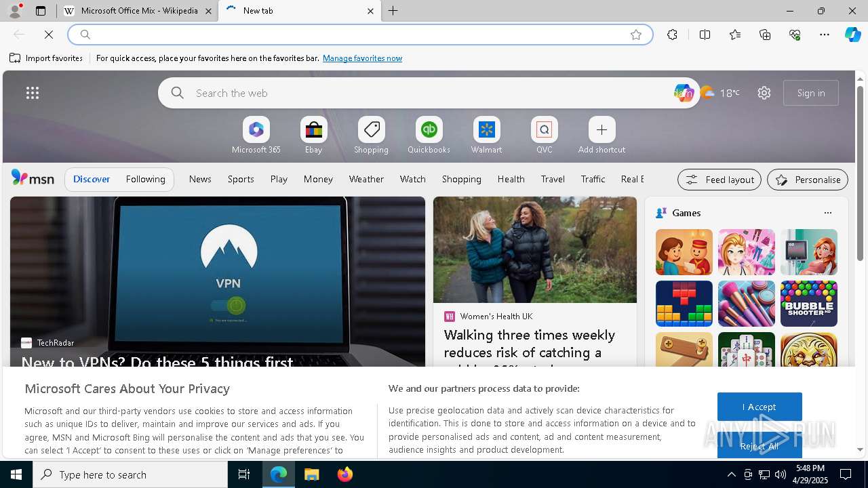Viewport: 868px width, 488px height.
Task: Open the Copilot sidebar icon
Action: pos(852,35)
